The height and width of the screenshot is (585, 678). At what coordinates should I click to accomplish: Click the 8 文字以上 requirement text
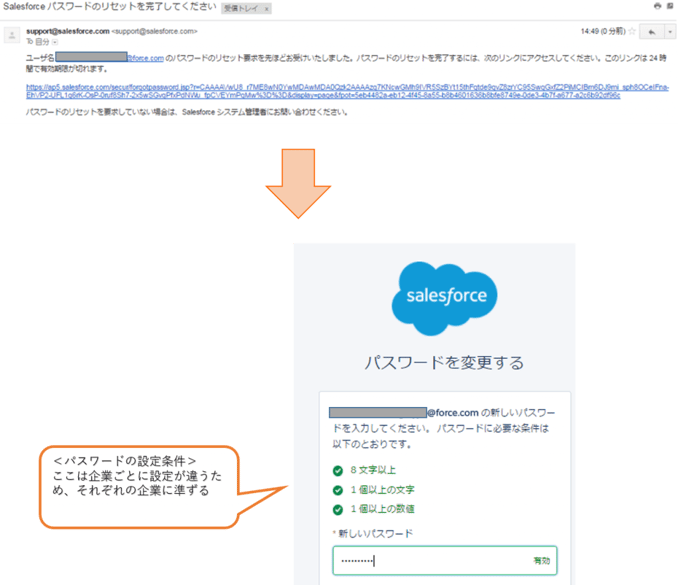(x=373, y=470)
